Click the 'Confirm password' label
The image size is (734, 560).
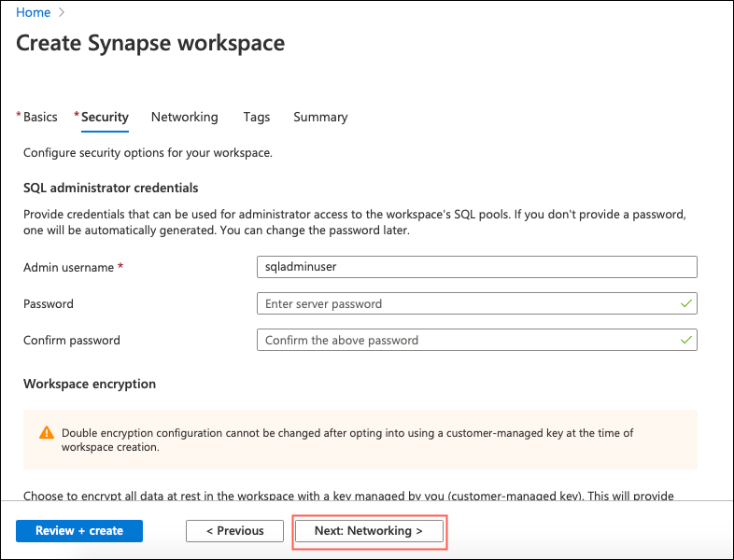coord(72,341)
